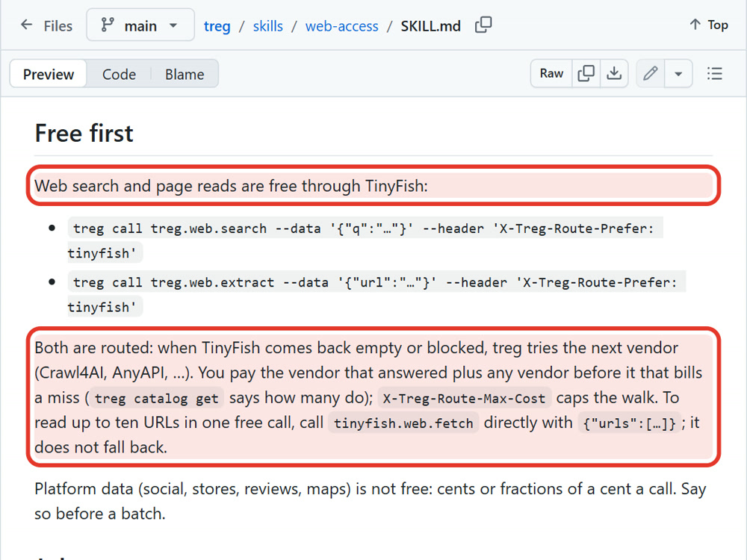Switch to the Preview tab
Screen dimensions: 747x560
48,74
